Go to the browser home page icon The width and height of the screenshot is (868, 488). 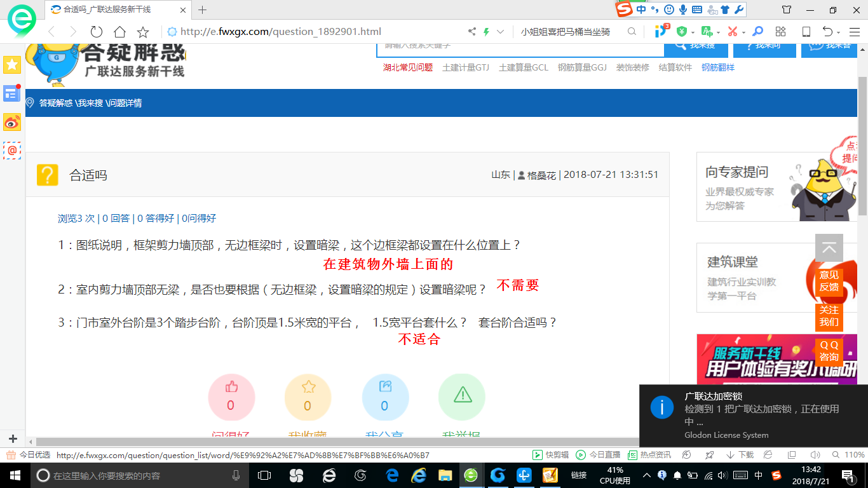tap(119, 32)
